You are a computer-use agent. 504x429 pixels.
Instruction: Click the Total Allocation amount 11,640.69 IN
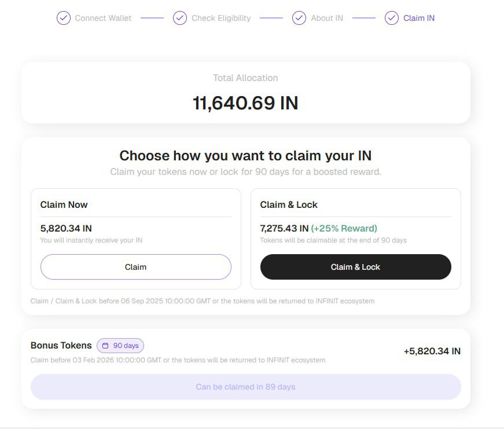[x=245, y=103]
